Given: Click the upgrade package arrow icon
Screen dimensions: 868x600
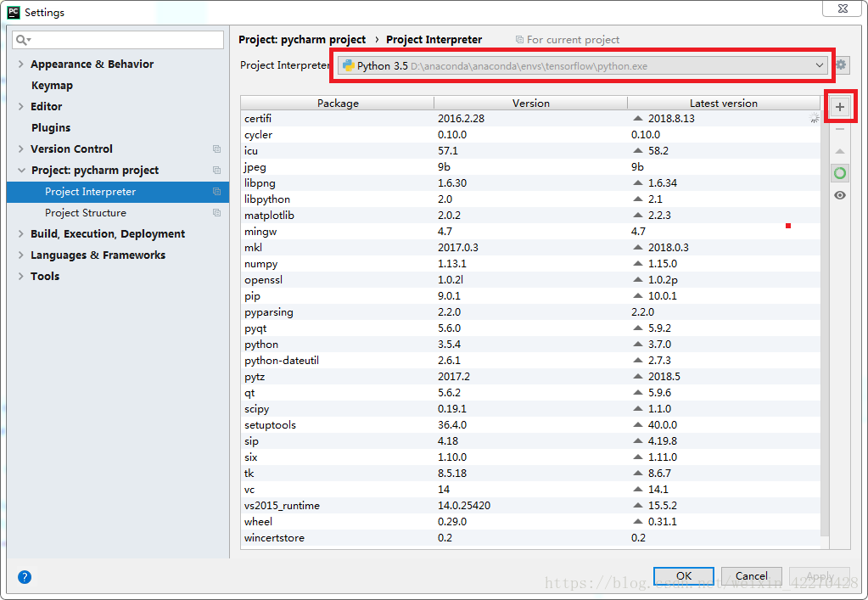Looking at the screenshot, I should pyautogui.click(x=840, y=151).
